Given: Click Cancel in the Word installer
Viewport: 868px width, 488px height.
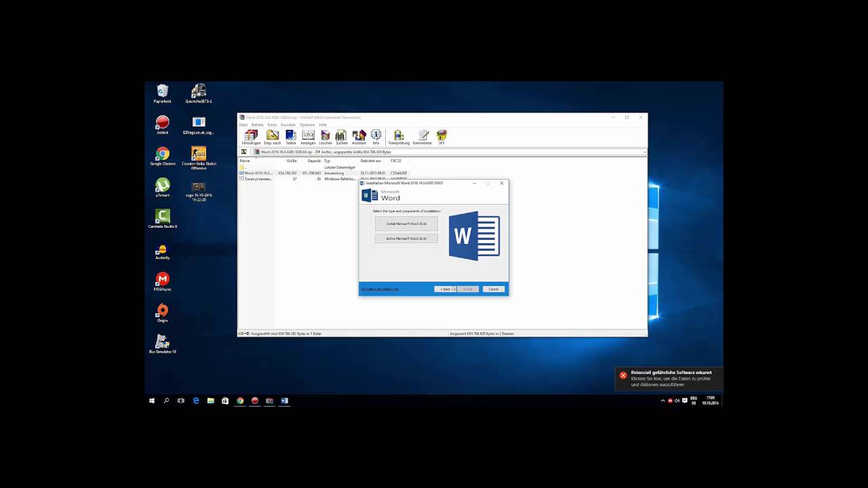Looking at the screenshot, I should pyautogui.click(x=494, y=289).
